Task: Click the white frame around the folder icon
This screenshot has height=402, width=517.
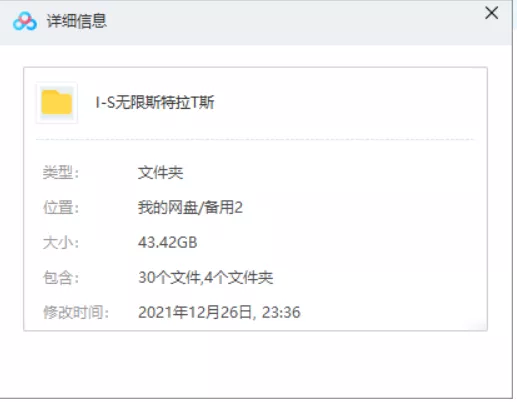Action: coord(57,102)
